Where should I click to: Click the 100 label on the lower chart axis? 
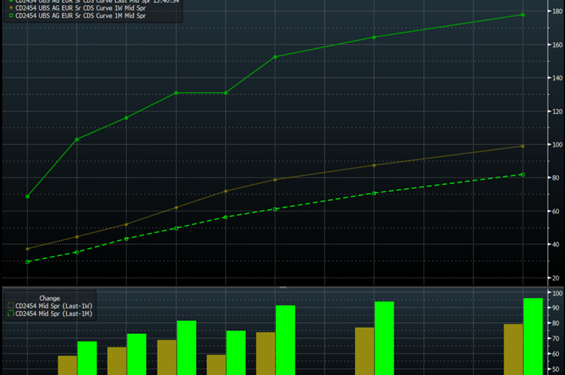tap(557, 293)
